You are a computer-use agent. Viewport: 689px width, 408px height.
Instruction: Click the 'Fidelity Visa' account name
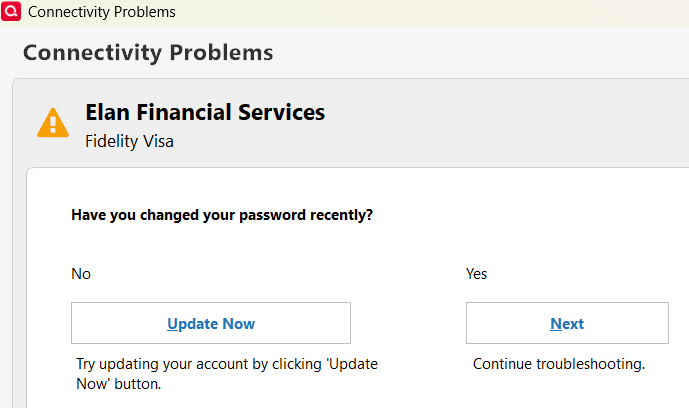[x=129, y=142]
